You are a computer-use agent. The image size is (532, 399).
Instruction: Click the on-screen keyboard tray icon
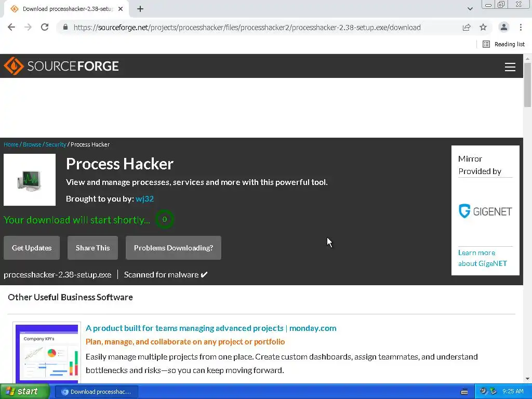(464, 392)
